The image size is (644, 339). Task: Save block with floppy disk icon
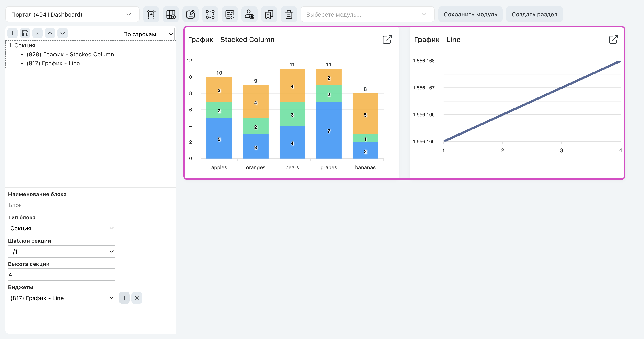coord(25,33)
